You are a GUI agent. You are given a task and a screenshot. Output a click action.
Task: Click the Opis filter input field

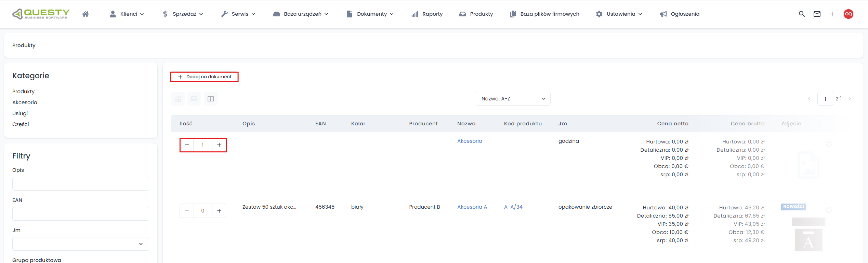(81, 184)
